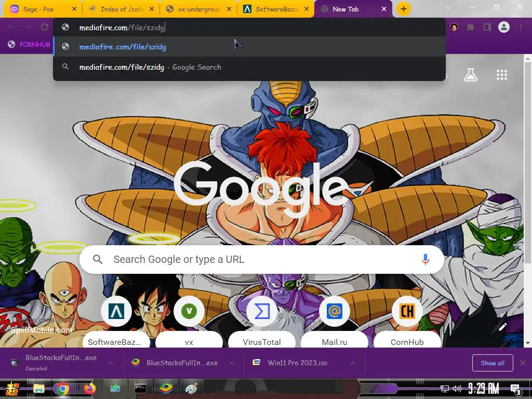
Task: Open the Chrome profile avatar
Action: coord(504,27)
